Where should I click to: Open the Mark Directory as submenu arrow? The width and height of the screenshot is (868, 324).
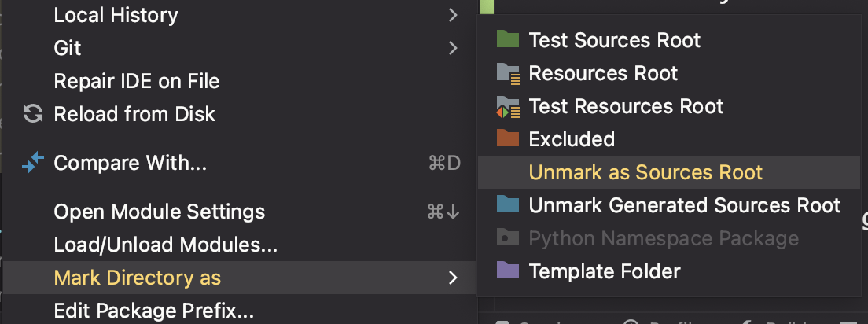(x=453, y=278)
